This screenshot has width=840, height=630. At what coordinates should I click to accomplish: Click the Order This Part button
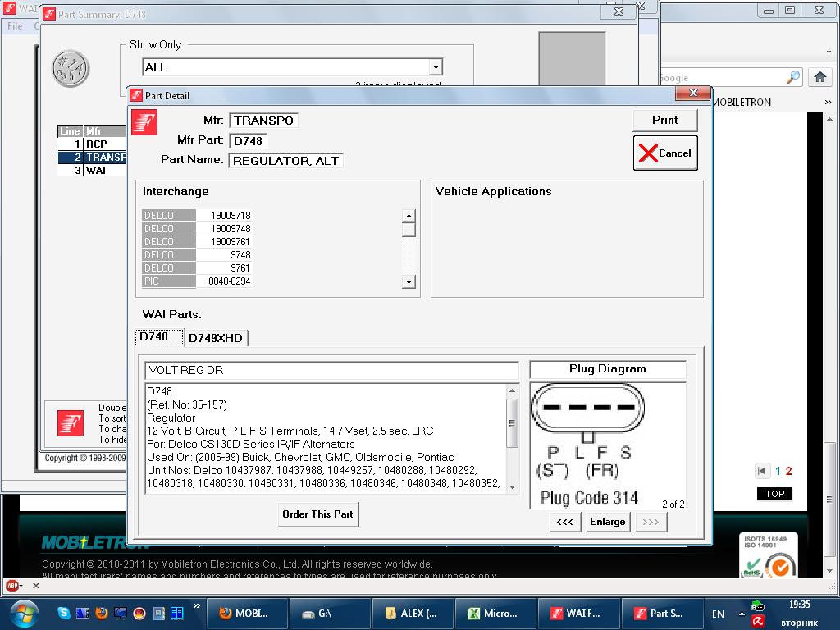click(317, 514)
